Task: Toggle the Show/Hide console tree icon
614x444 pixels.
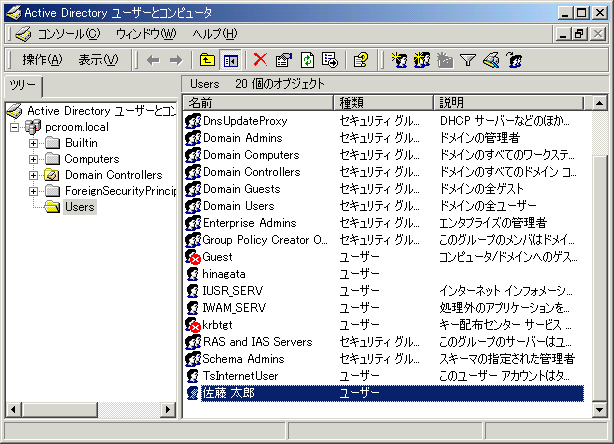Action: tap(230, 60)
